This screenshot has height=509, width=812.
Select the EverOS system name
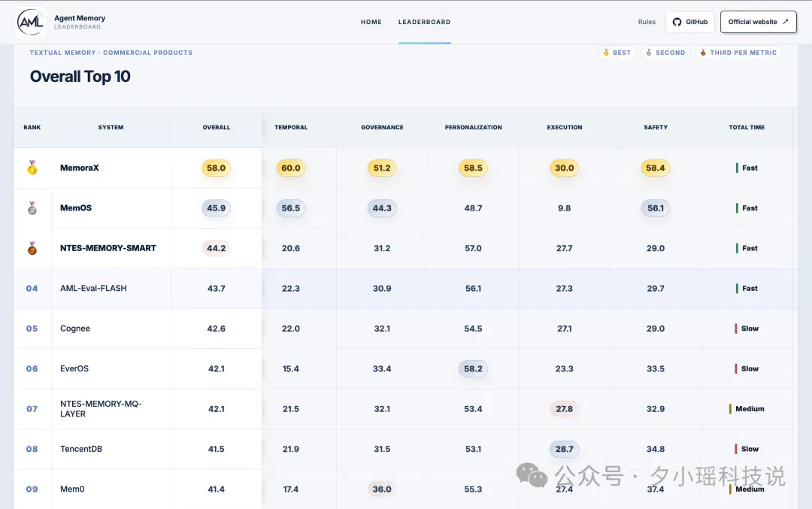74,368
